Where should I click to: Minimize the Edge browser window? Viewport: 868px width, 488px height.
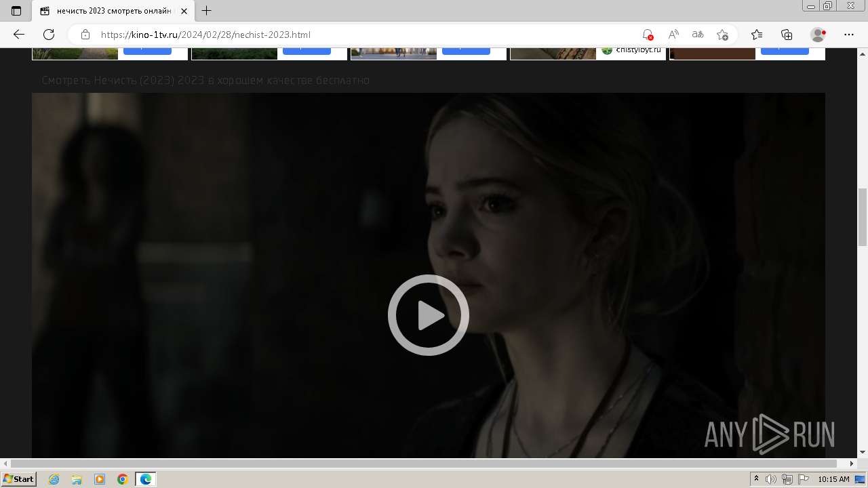(811, 6)
